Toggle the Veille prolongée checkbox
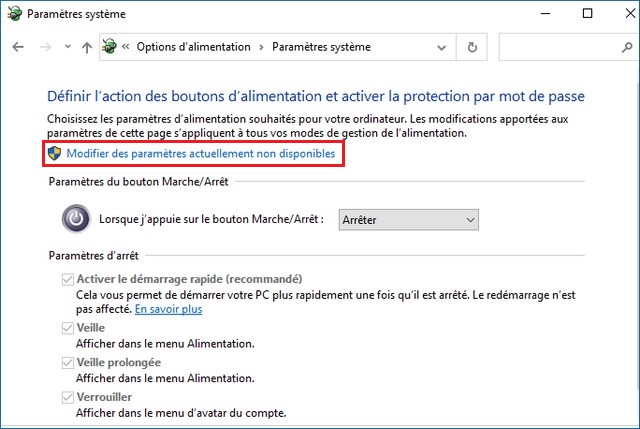The width and height of the screenshot is (640, 429). click(x=68, y=362)
